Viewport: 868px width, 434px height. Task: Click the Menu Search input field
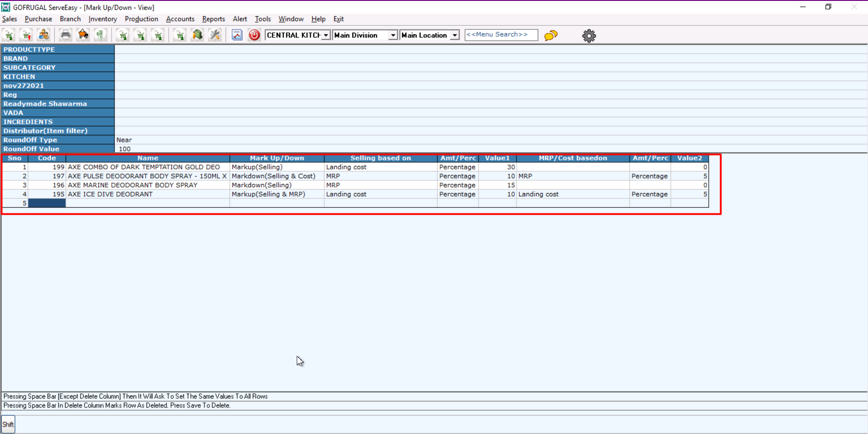501,35
